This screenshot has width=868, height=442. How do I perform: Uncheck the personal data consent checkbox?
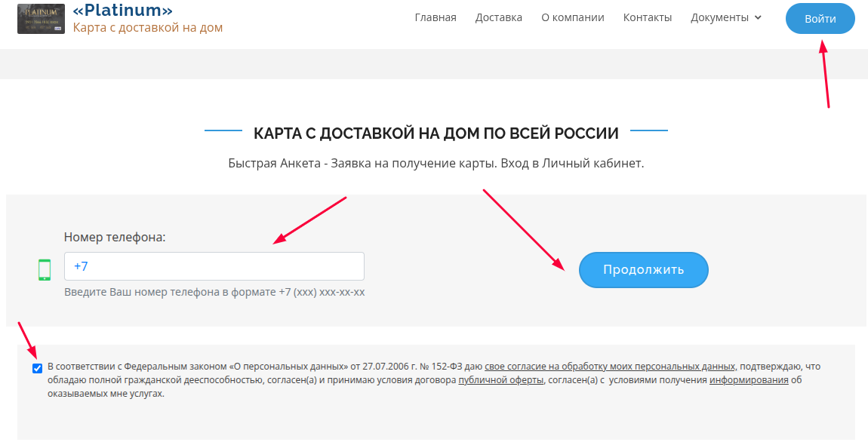(37, 368)
